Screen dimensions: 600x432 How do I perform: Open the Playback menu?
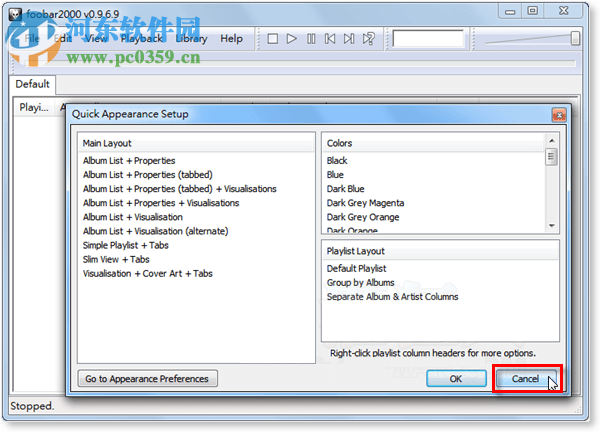(142, 39)
